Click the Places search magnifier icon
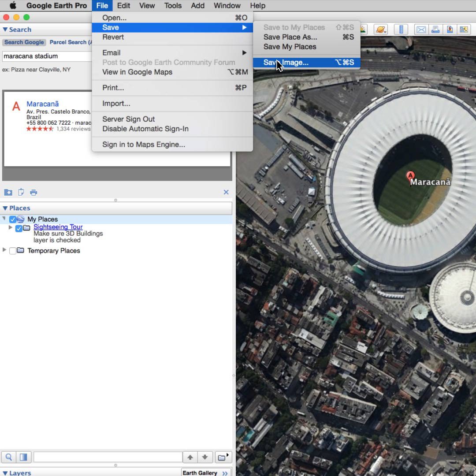Screen dimensions: 476x476 click(9, 457)
